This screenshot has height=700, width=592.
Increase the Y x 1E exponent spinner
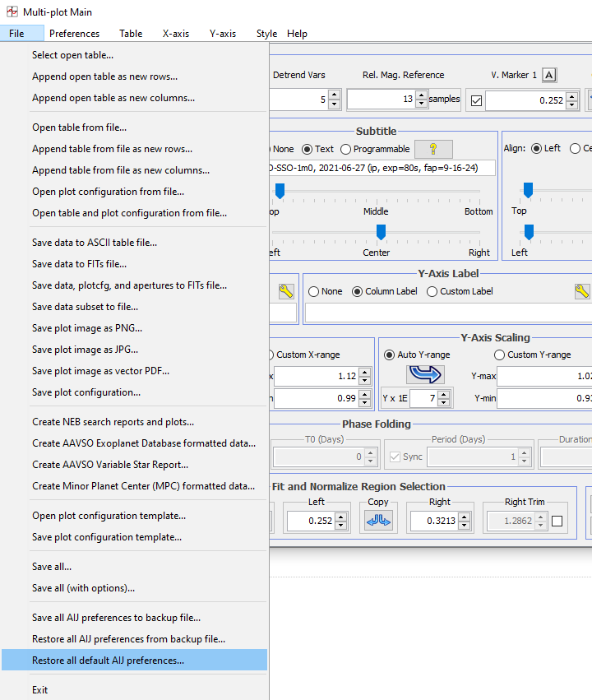(x=444, y=394)
